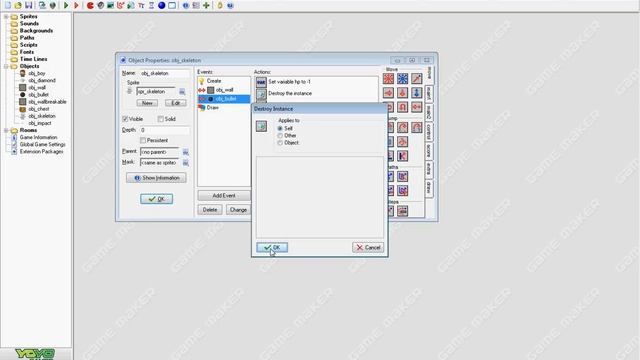
Task: Enable the Solid checkbox
Action: tap(160, 119)
